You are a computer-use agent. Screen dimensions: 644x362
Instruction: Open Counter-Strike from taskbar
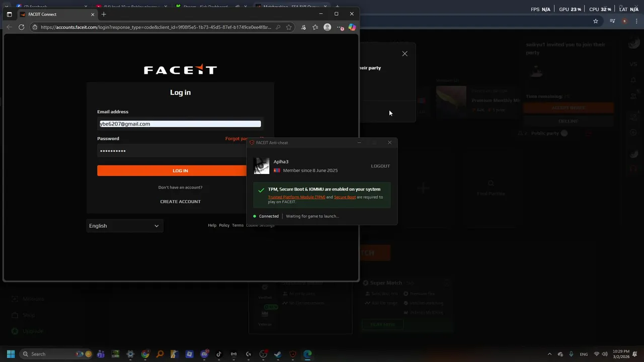tap(175, 354)
